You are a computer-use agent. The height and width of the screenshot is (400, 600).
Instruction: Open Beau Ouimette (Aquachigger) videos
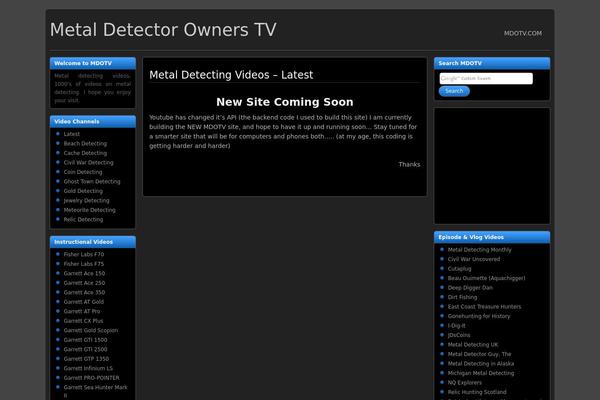[x=486, y=278]
